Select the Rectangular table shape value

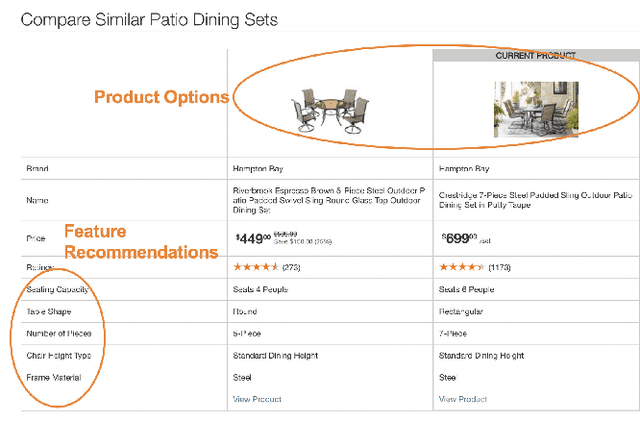461,311
